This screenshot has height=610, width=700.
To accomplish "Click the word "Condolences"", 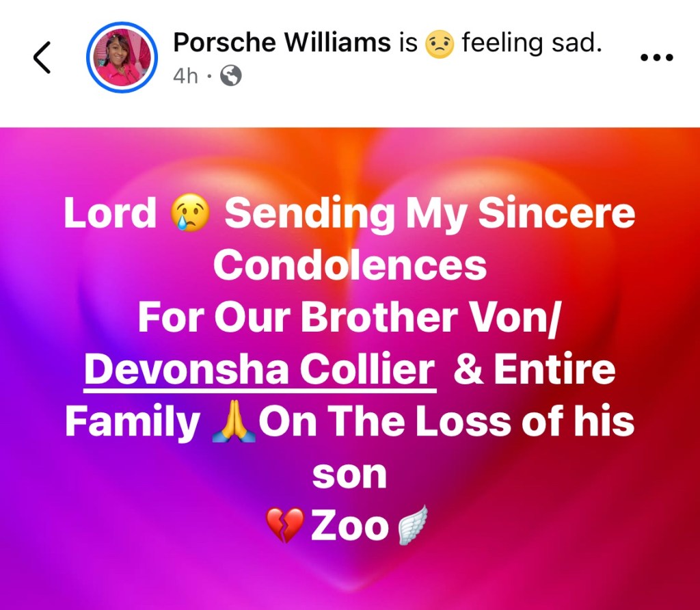I will [x=350, y=266].
